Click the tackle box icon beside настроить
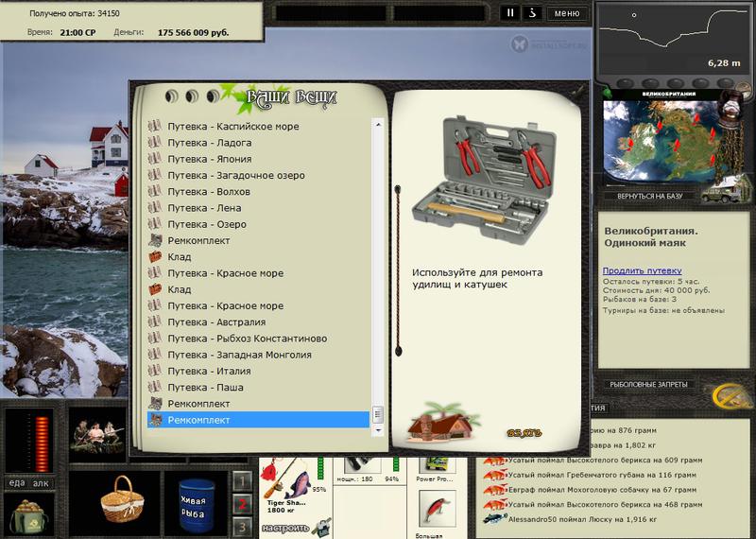 [x=322, y=528]
